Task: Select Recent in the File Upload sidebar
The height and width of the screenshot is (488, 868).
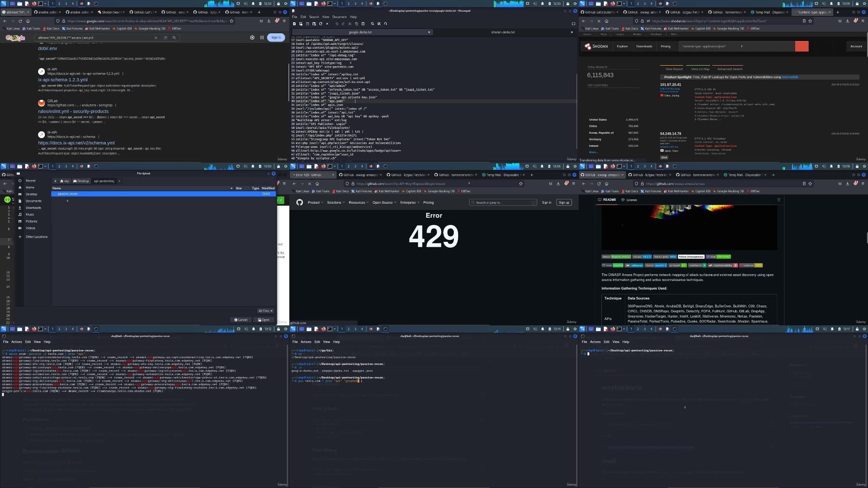Action: (30, 181)
